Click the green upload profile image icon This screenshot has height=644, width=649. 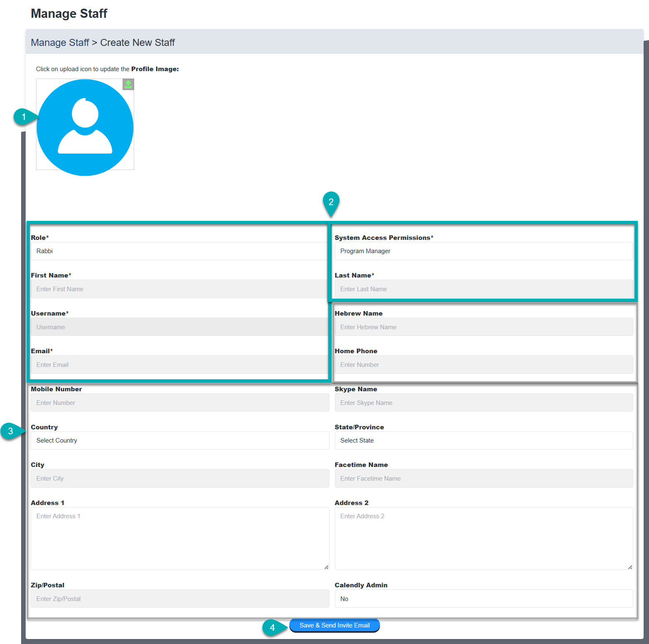click(128, 84)
